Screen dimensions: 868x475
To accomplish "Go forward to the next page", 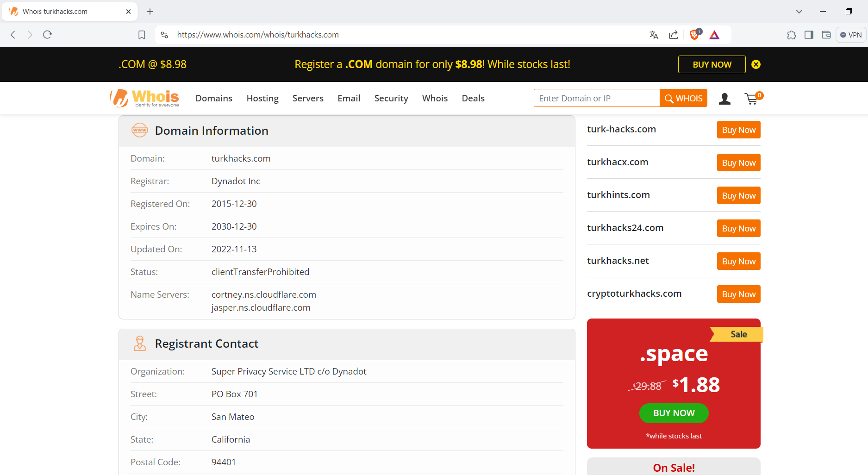I will coord(30,35).
